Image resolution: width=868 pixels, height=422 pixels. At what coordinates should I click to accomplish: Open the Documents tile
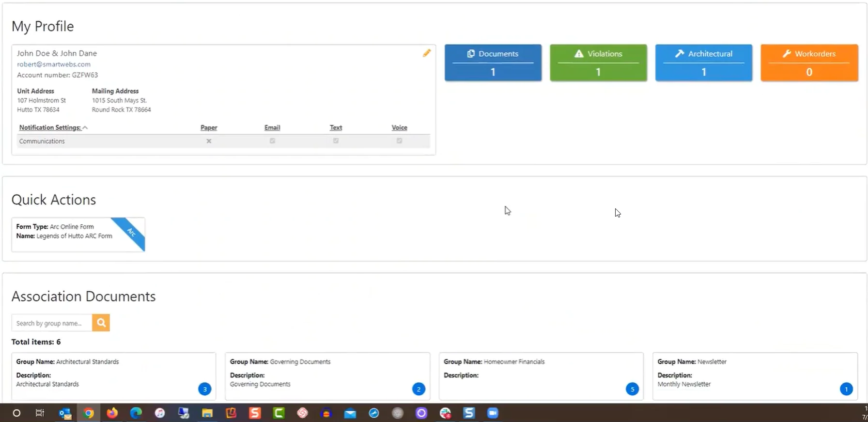(493, 63)
